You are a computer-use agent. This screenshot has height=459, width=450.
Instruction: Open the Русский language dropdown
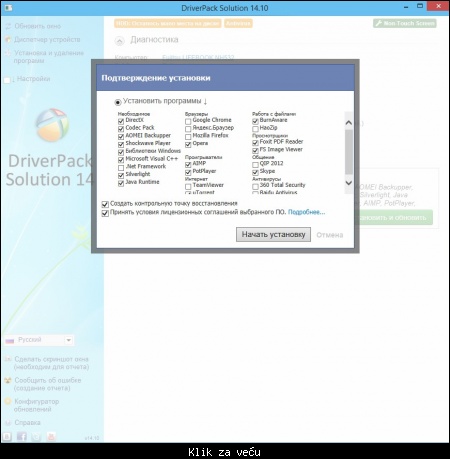(x=39, y=340)
